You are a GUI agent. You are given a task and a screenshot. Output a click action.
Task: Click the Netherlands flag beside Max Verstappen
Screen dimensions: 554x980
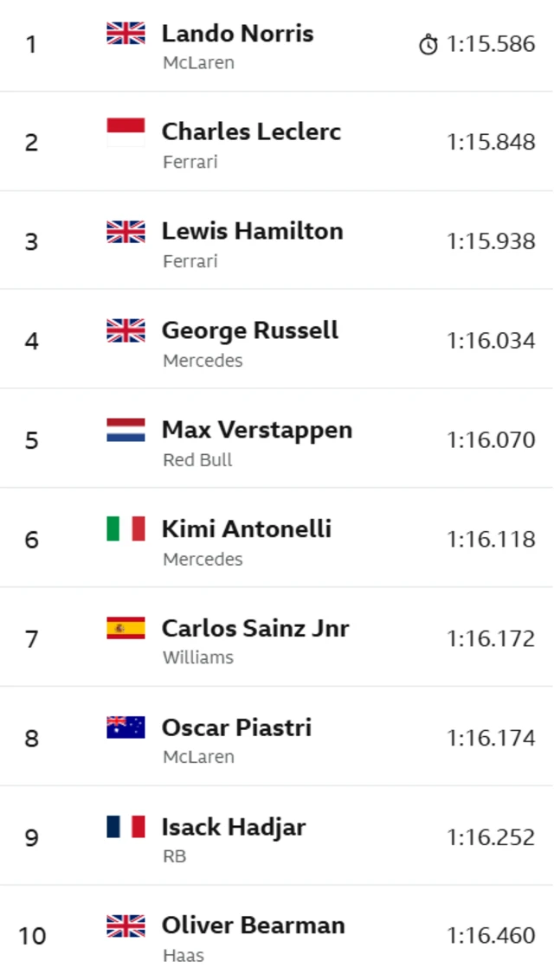126,430
